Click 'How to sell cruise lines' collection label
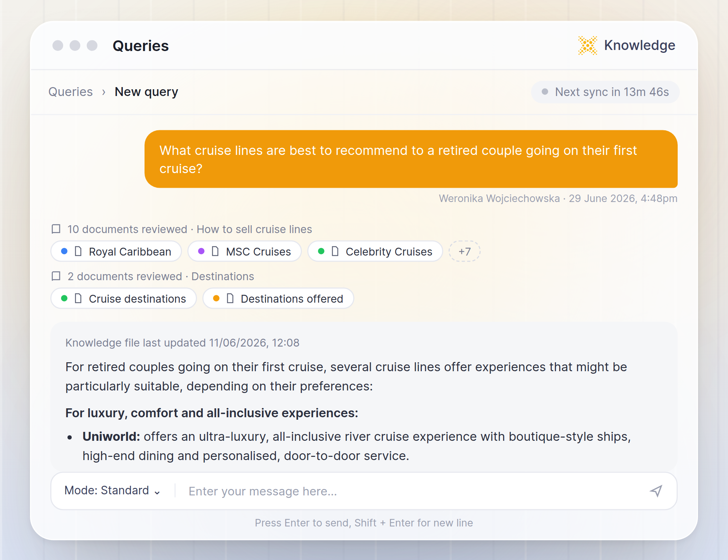The height and width of the screenshot is (560, 728). [254, 229]
